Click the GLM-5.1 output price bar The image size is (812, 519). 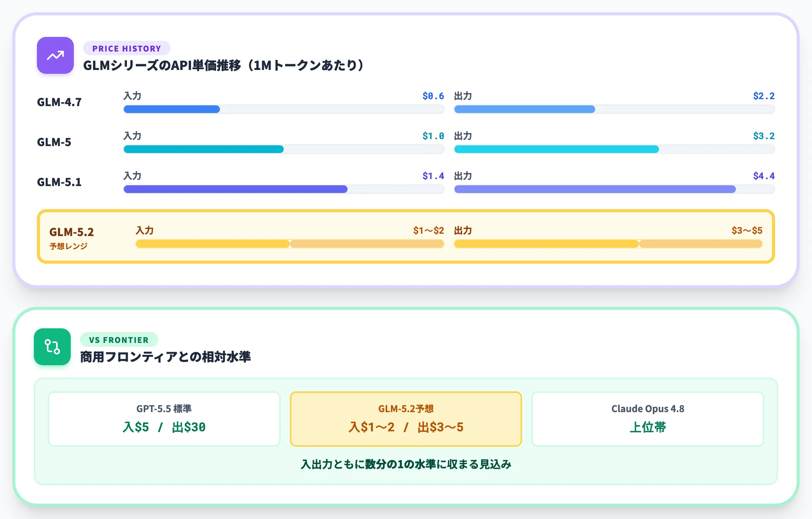point(614,189)
